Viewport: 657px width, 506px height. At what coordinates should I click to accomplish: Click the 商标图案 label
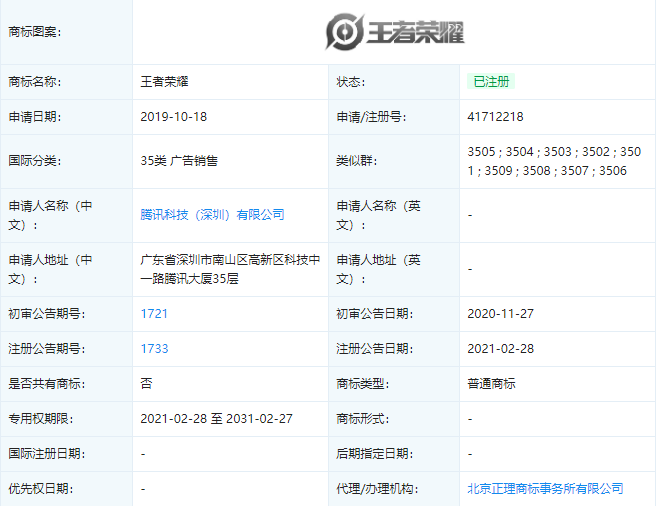point(35,32)
